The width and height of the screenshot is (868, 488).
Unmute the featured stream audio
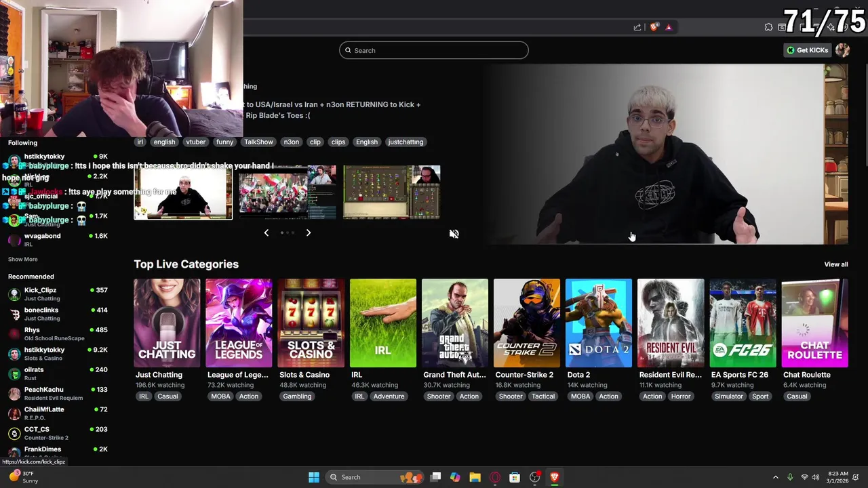[454, 234]
